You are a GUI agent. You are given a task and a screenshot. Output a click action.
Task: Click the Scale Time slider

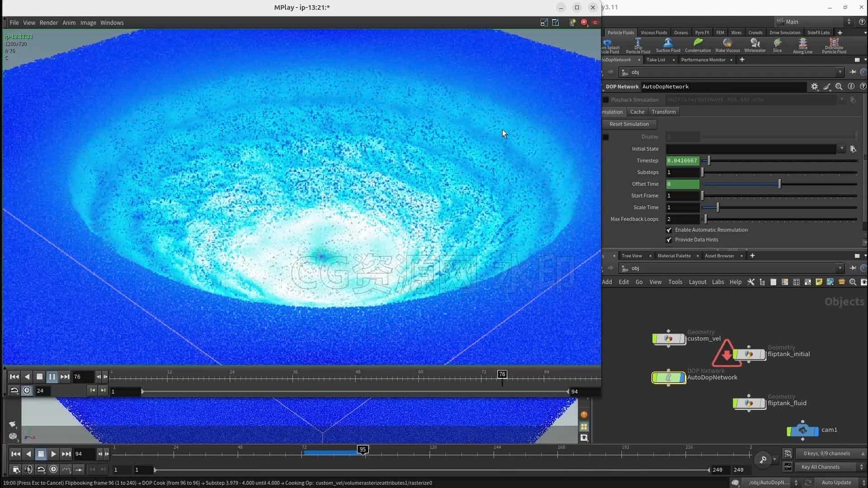pos(779,207)
